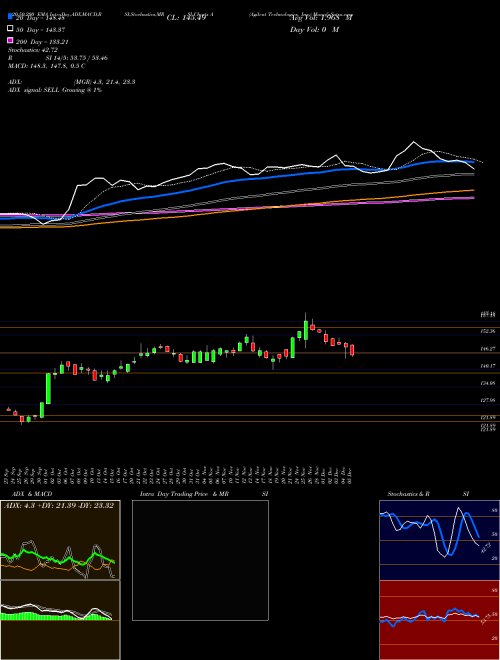The height and width of the screenshot is (660, 500).
Task: Click the peak of the white price line
Action: 414,142
